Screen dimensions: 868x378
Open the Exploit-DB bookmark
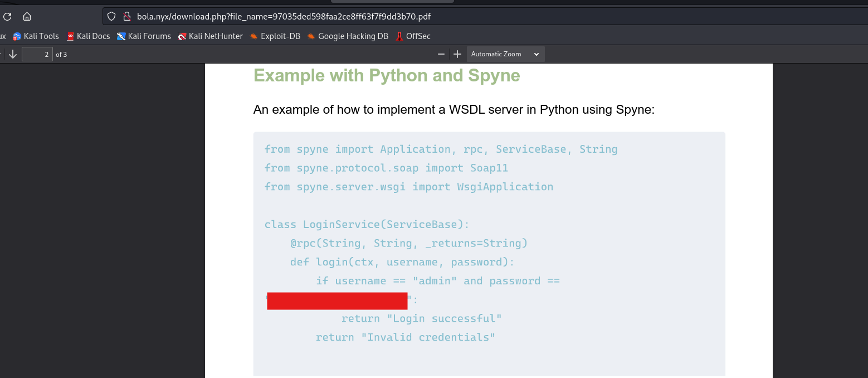point(275,36)
